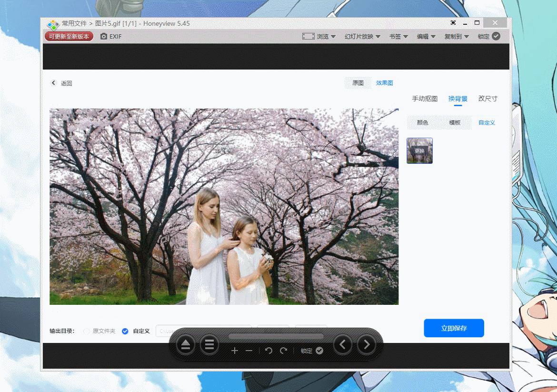Click the blue 立即保存 button
Viewport: 557px width, 392px height.
[454, 328]
